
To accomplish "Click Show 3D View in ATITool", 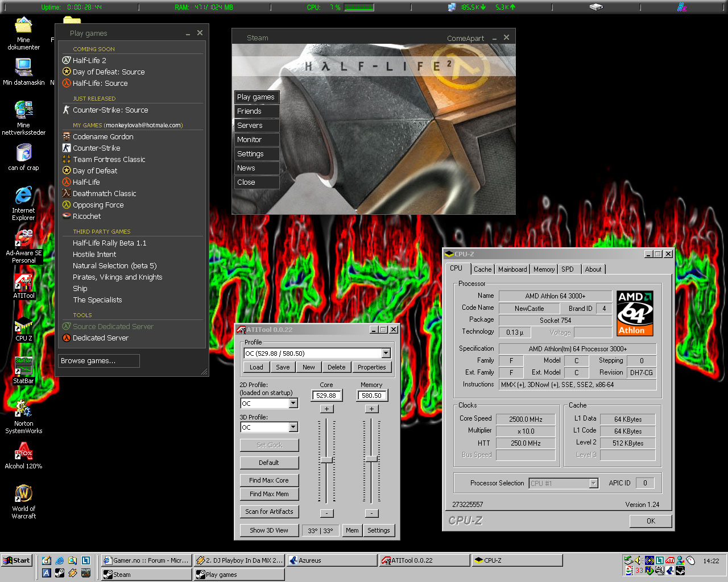I will [x=269, y=530].
